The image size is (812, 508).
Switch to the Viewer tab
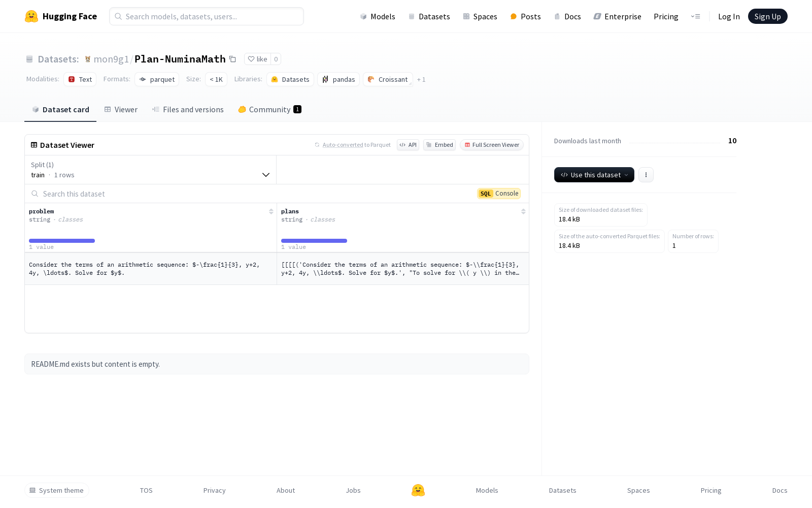click(x=121, y=110)
